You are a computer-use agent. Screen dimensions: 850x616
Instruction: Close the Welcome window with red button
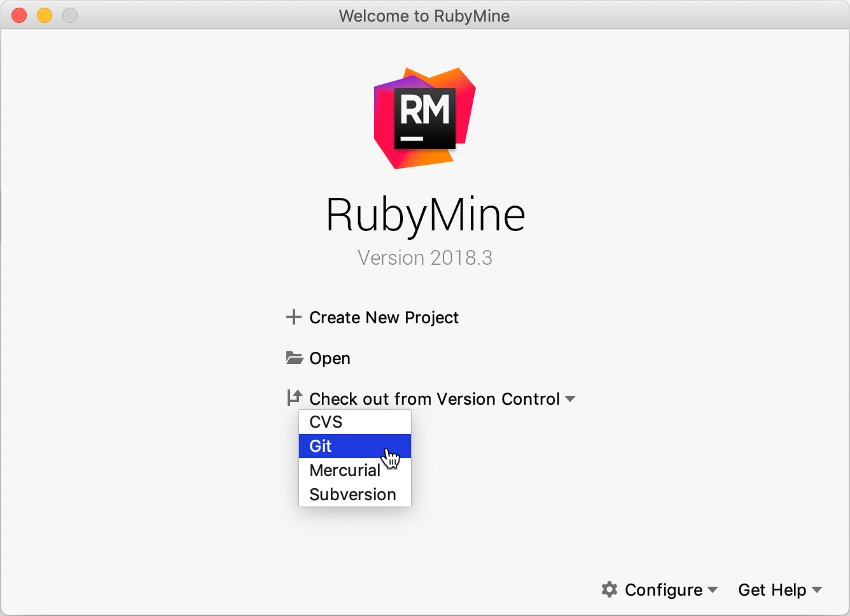point(19,15)
